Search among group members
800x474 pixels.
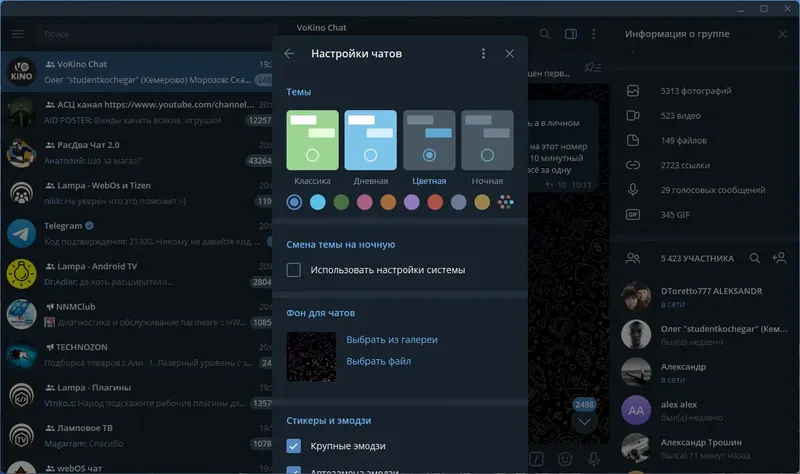point(755,258)
